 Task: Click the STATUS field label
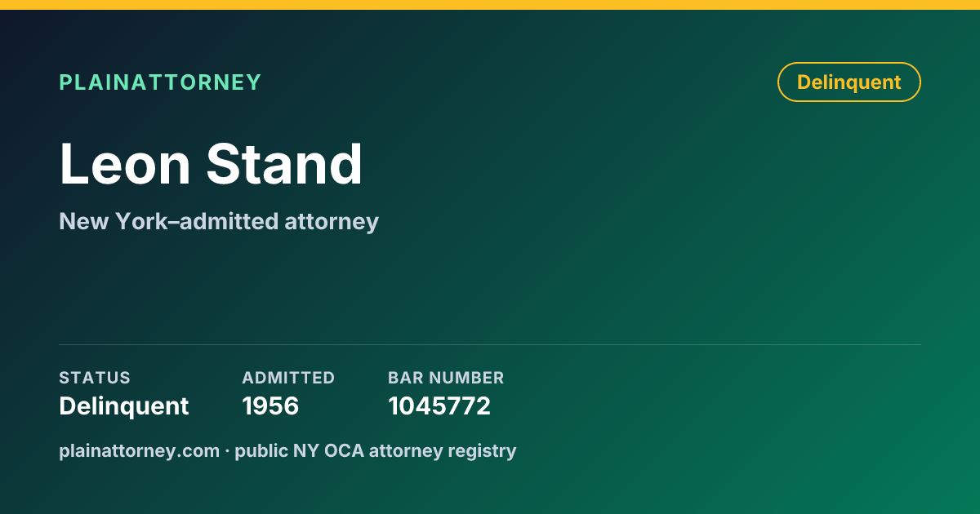(x=95, y=378)
